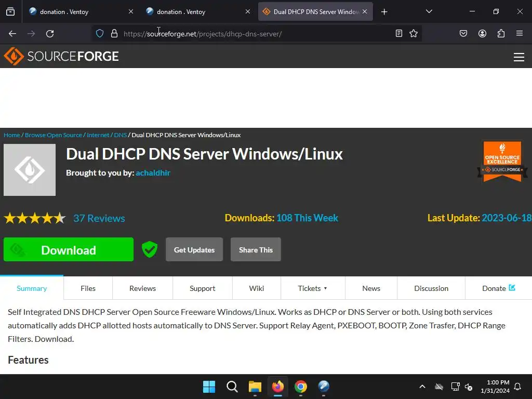Open the Files tab
Screen dimensions: 532x399
pyautogui.click(x=88, y=288)
